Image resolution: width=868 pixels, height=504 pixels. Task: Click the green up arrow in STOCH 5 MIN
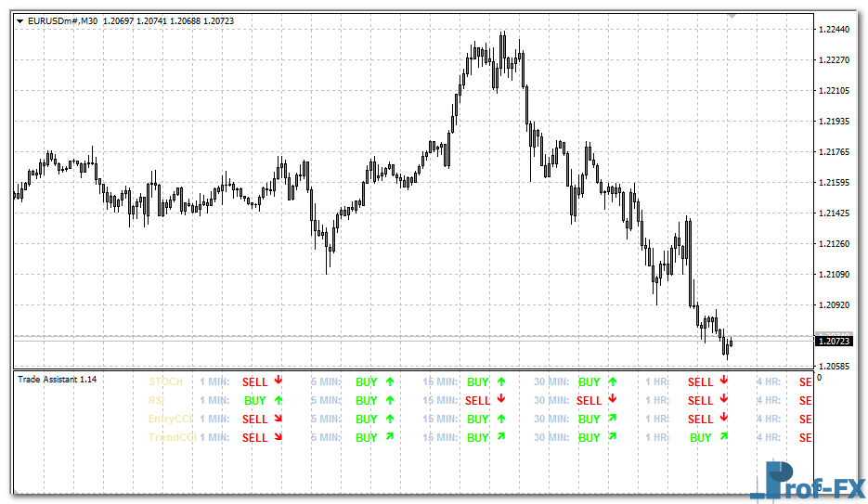pos(389,381)
